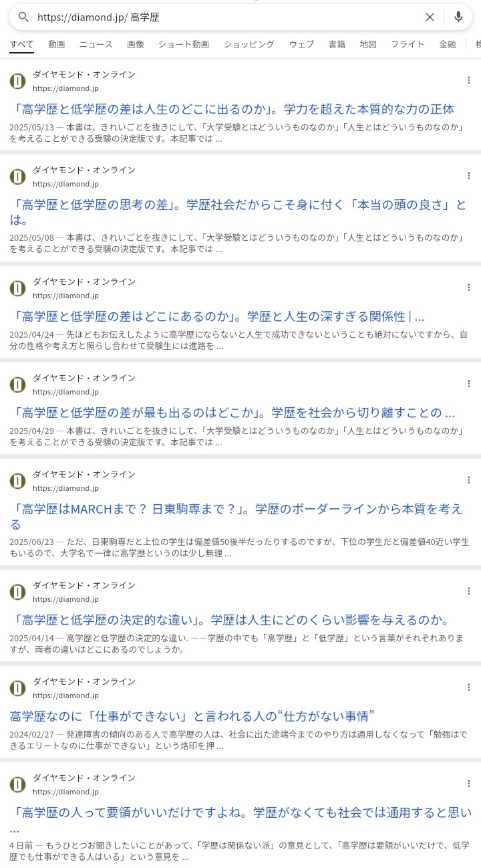481x868 pixels.
Task: Click the search magnifier icon
Action: 23,17
